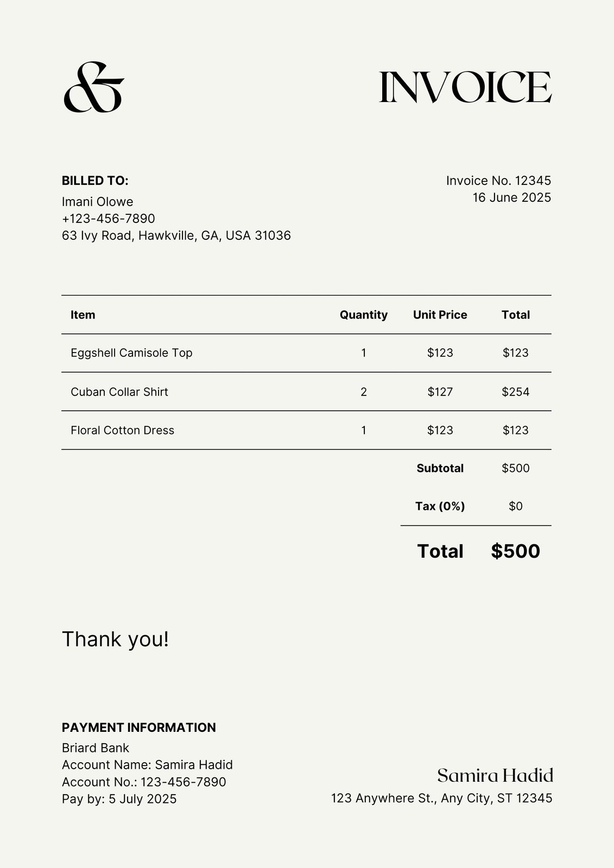The image size is (614, 868).
Task: Click the Samira Hadid signature name
Action: point(495,776)
